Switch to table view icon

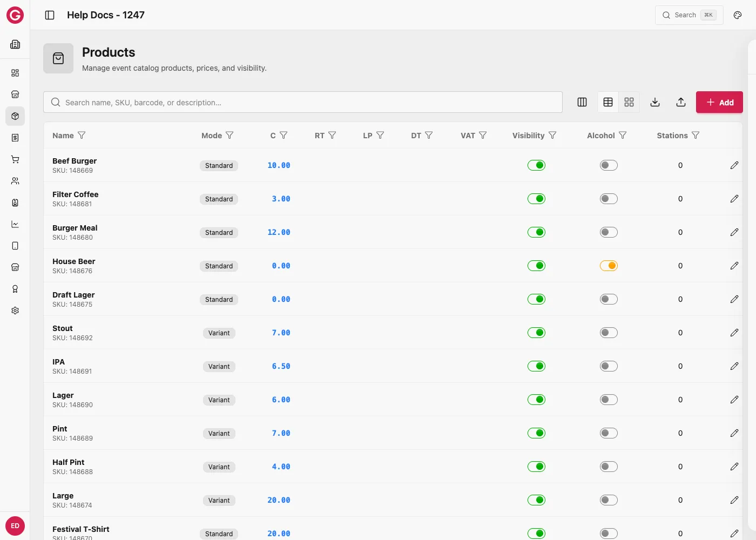(x=608, y=102)
